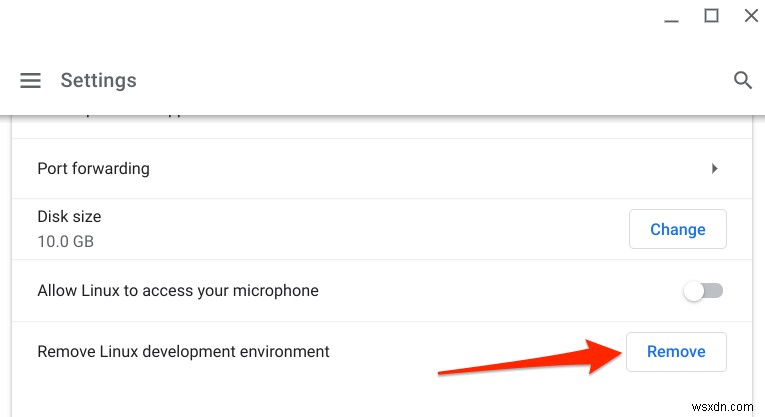This screenshot has height=417, width=765.
Task: Expand Port forwarding with the arrow
Action: (714, 169)
